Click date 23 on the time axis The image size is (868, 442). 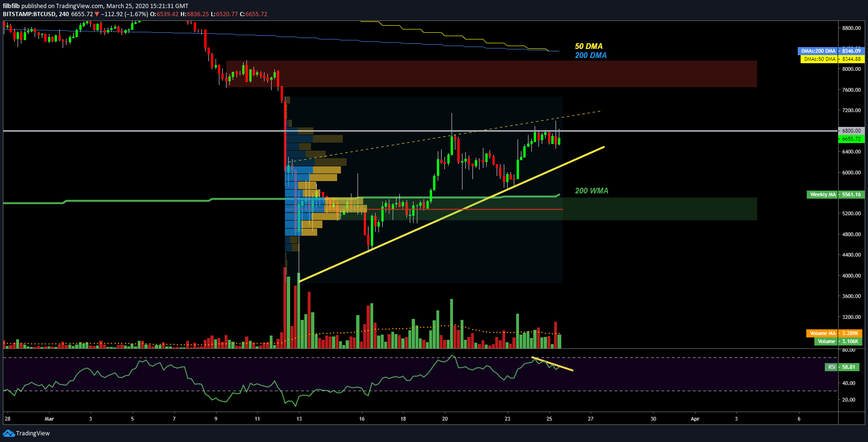pos(507,419)
